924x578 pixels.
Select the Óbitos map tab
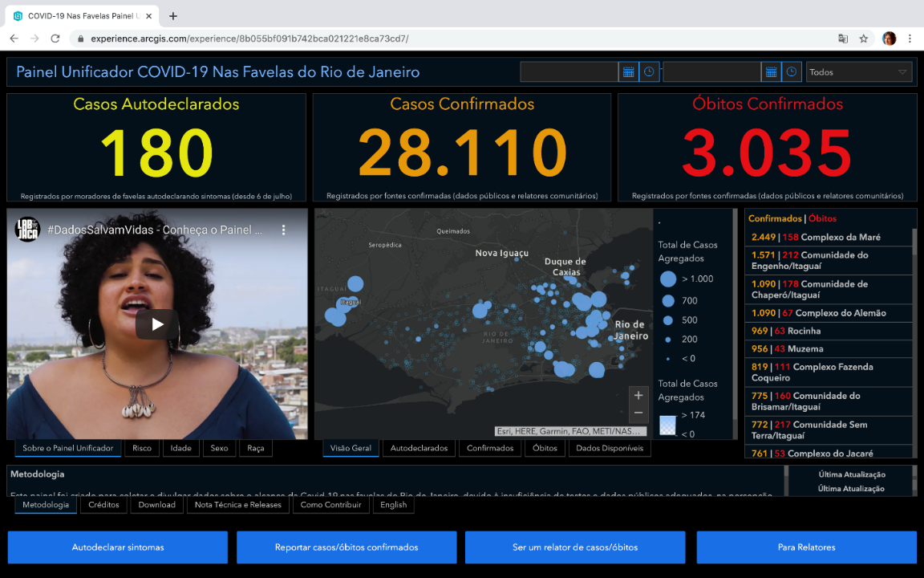pos(545,448)
